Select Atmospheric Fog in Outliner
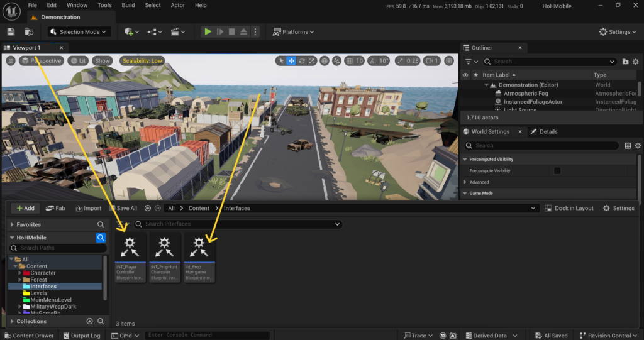Image resolution: width=644 pixels, height=340 pixels. tap(526, 93)
